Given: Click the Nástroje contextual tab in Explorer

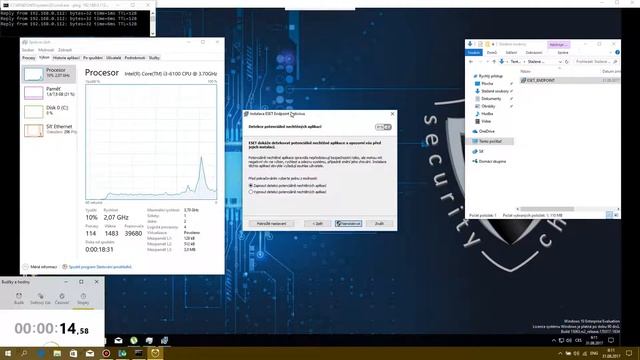Looking at the screenshot, I should (x=558, y=44).
